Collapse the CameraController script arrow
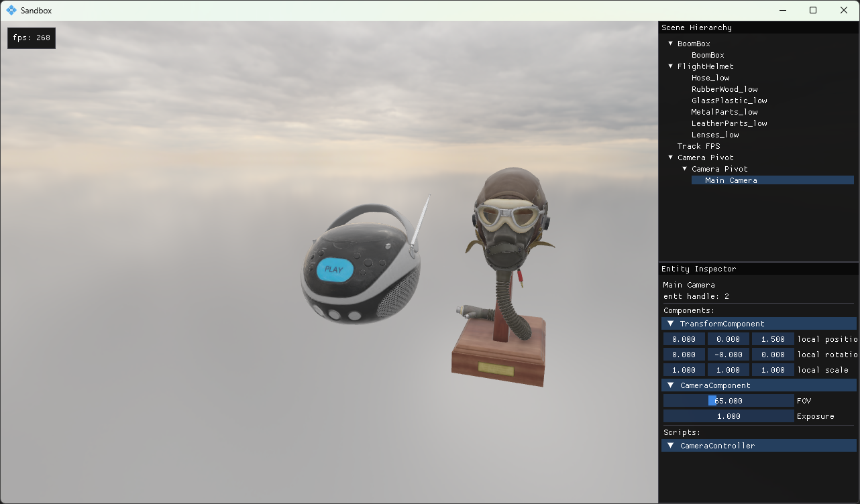The width and height of the screenshot is (860, 504). pyautogui.click(x=670, y=446)
